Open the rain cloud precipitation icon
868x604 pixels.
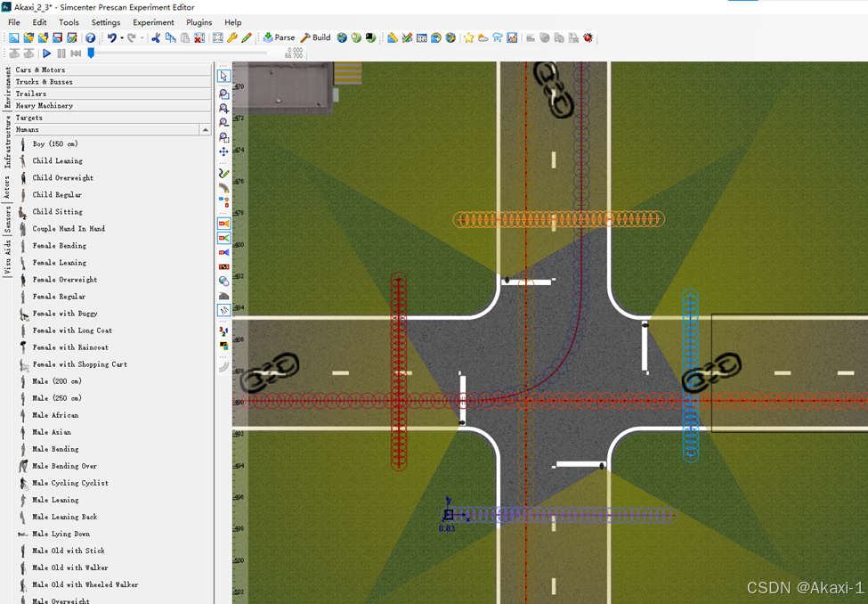pyautogui.click(x=498, y=37)
